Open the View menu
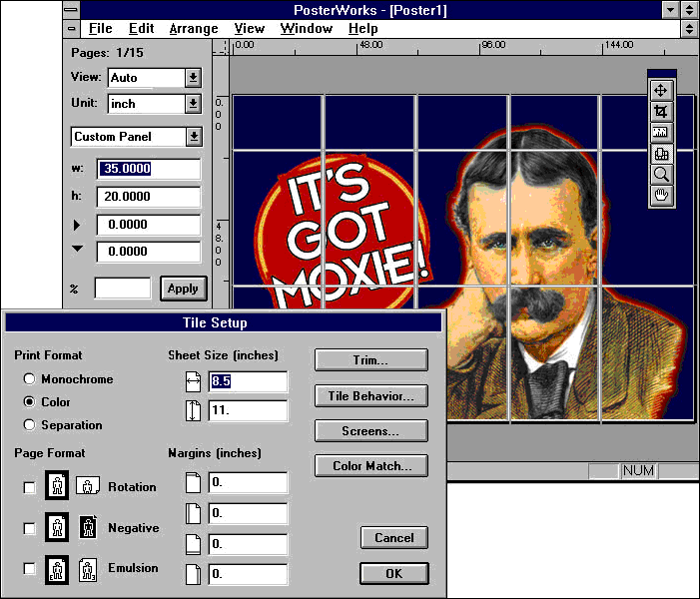The width and height of the screenshot is (700, 599). point(249,29)
